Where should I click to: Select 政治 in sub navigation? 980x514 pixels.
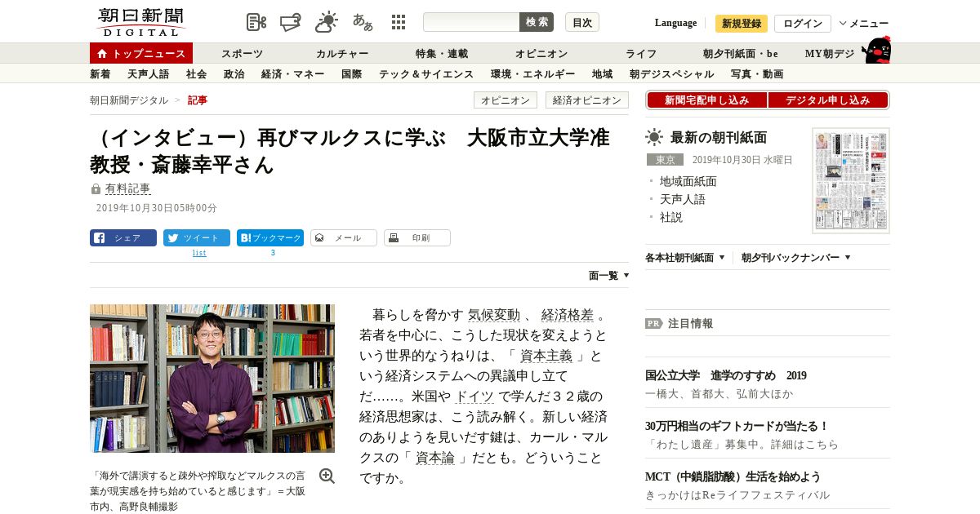[x=234, y=74]
